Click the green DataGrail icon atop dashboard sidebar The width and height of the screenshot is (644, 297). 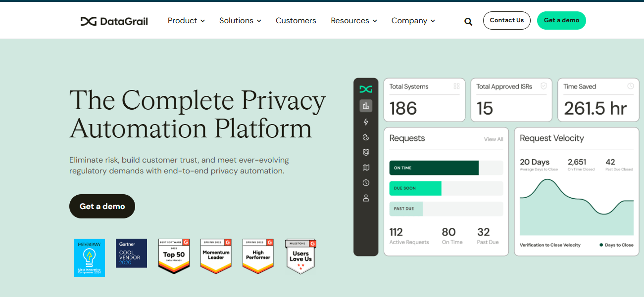click(x=366, y=89)
